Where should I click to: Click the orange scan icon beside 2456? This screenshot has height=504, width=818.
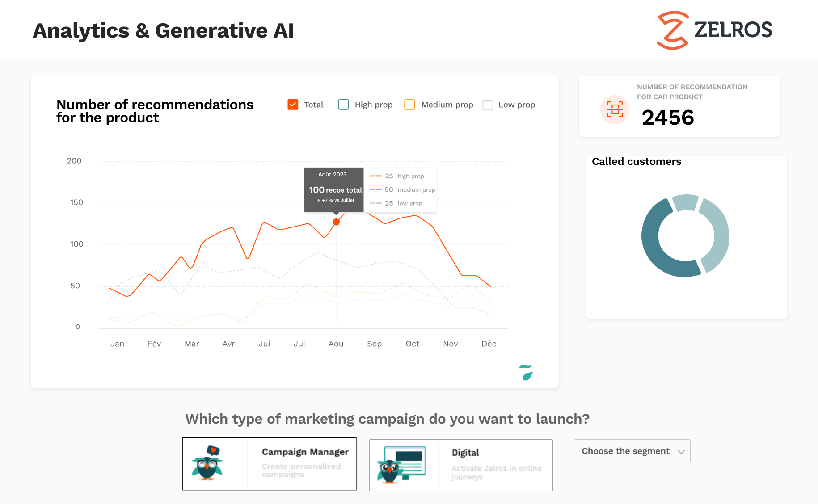pos(615,109)
